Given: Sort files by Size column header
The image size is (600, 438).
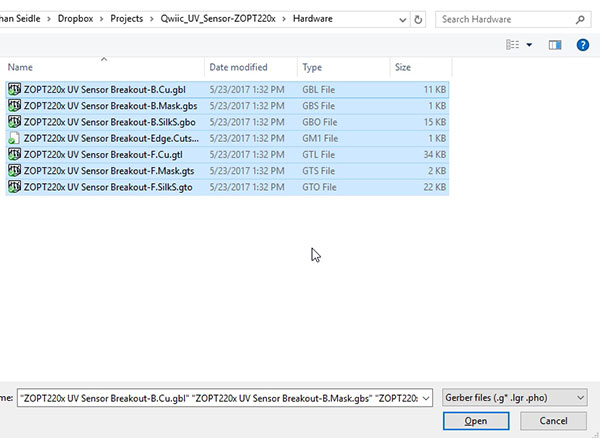Looking at the screenshot, I should point(420,67).
